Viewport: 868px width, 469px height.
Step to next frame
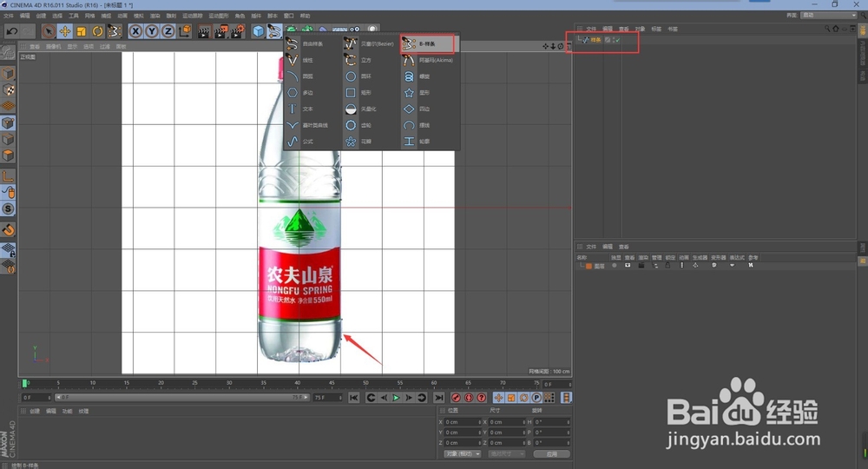tap(409, 398)
